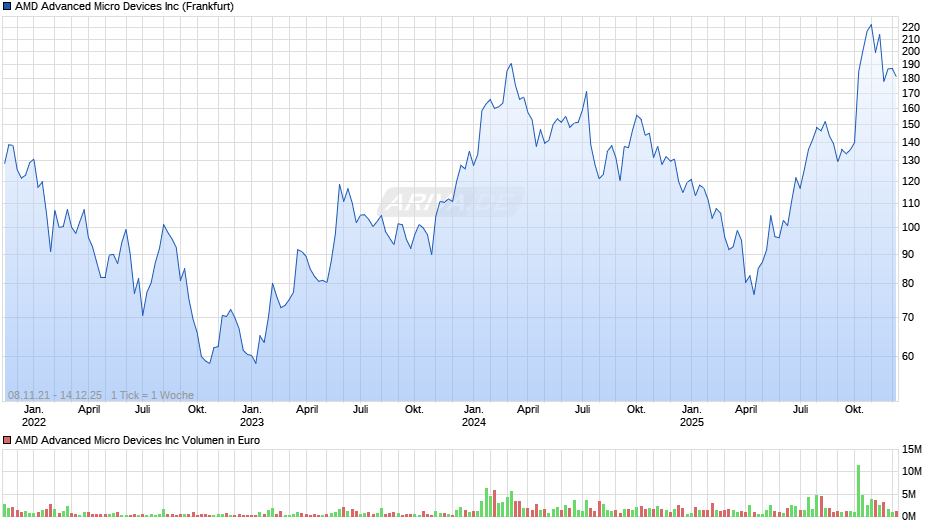The image size is (940, 526).
Task: Click the 180 price axis label
Action: [911, 78]
